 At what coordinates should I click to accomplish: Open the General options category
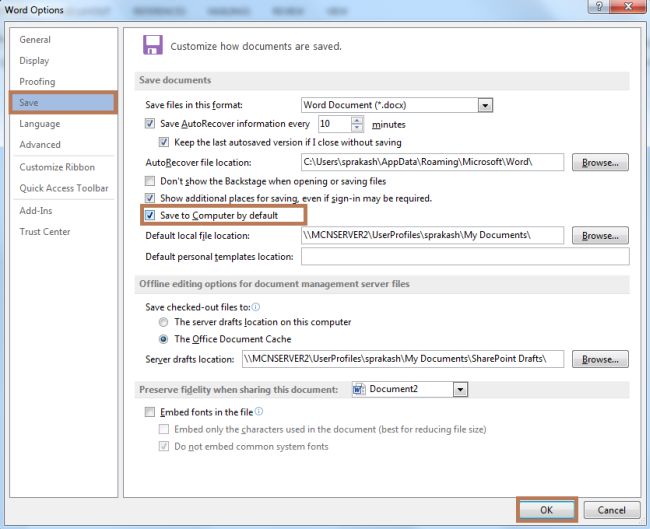tap(35, 40)
